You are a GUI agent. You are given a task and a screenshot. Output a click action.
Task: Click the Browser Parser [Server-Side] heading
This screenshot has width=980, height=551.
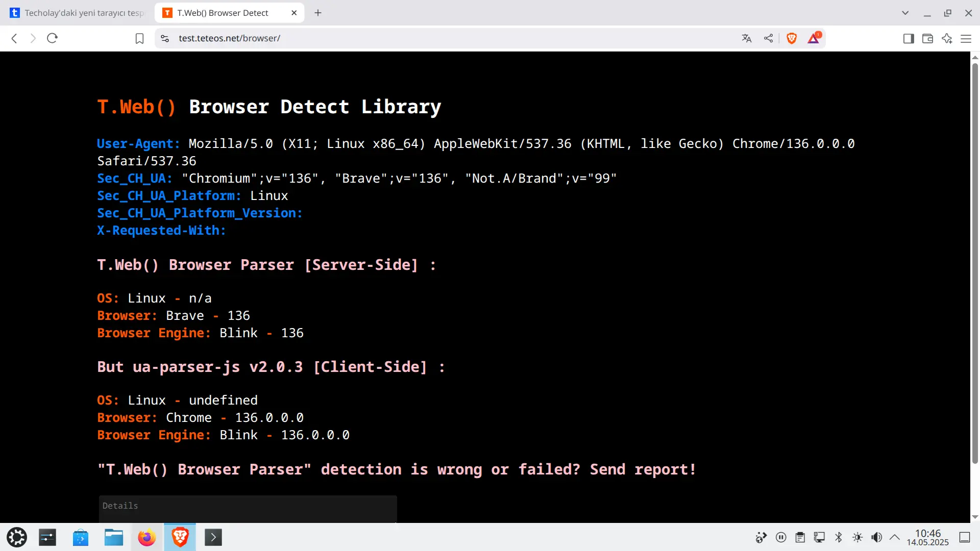click(266, 265)
